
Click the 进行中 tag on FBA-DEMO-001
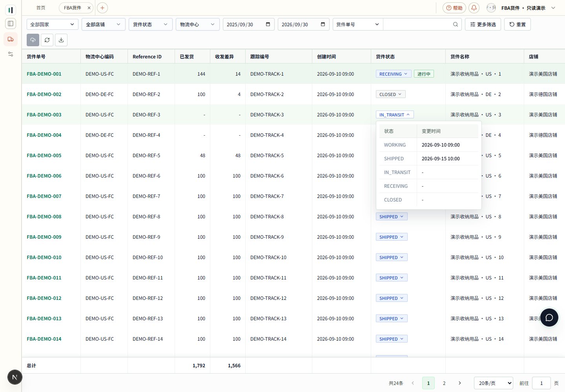coord(424,74)
